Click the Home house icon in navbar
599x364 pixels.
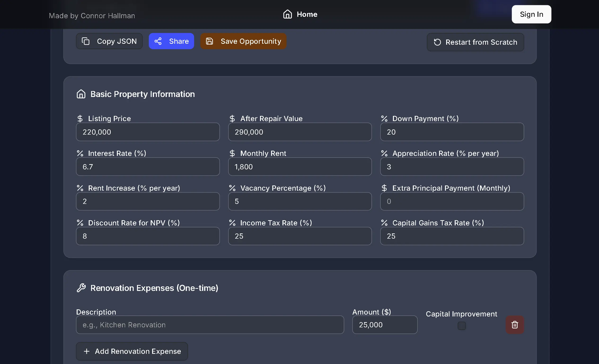point(287,14)
